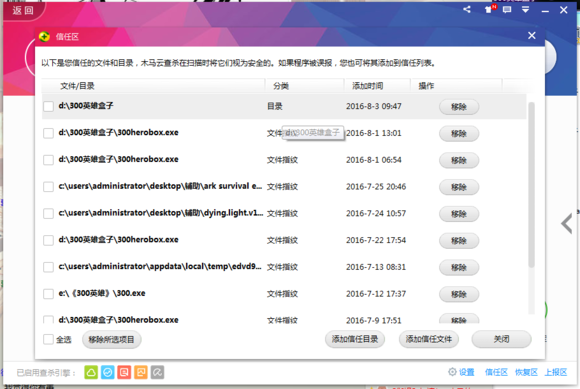
Task: Open the feedback chat icon
Action: click(x=507, y=10)
